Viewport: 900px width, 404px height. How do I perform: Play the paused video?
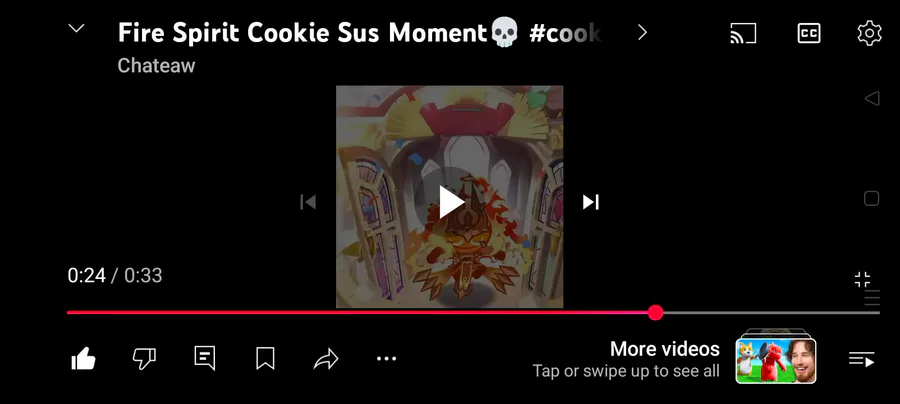[x=451, y=202]
